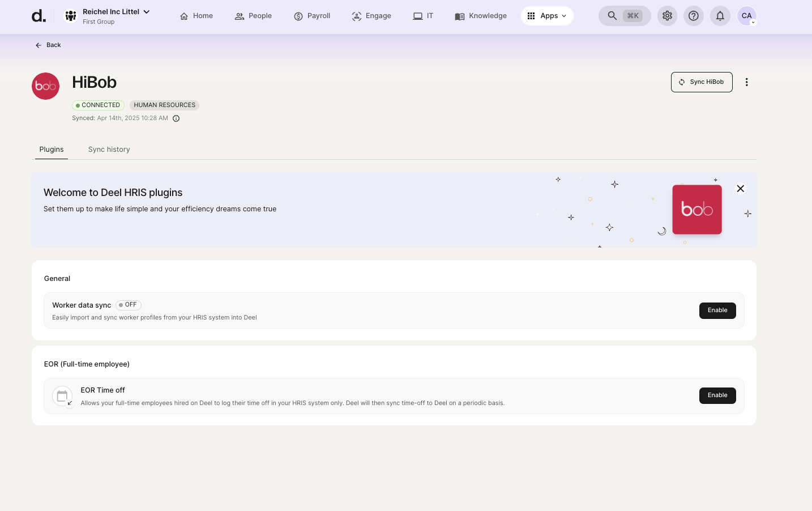Open settings gear icon
The image size is (812, 511).
668,16
